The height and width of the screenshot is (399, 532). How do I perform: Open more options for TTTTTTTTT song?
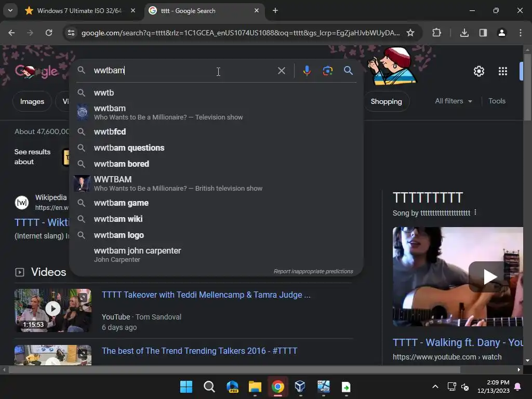point(475,212)
